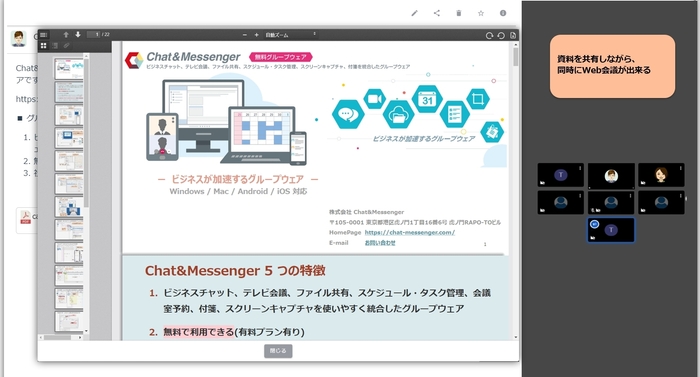Screen dimensions: 700x377
Task: Click the screen capture crop hexagon icon
Action: 478,99
